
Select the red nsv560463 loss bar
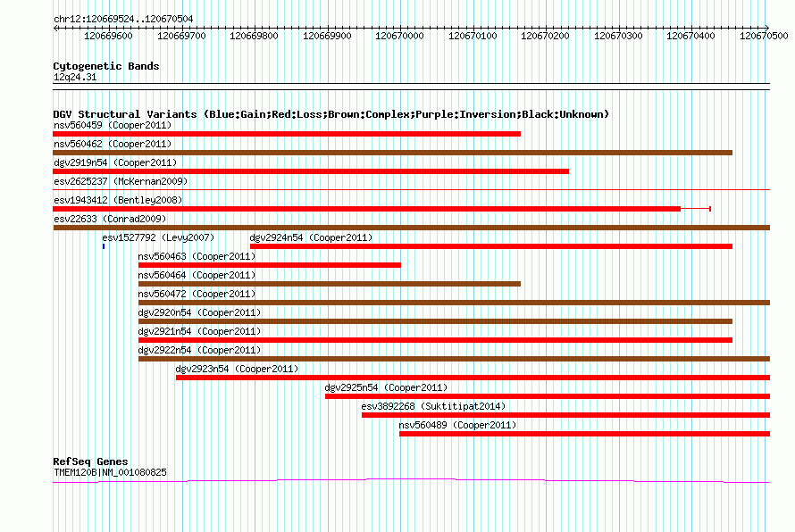coord(270,265)
